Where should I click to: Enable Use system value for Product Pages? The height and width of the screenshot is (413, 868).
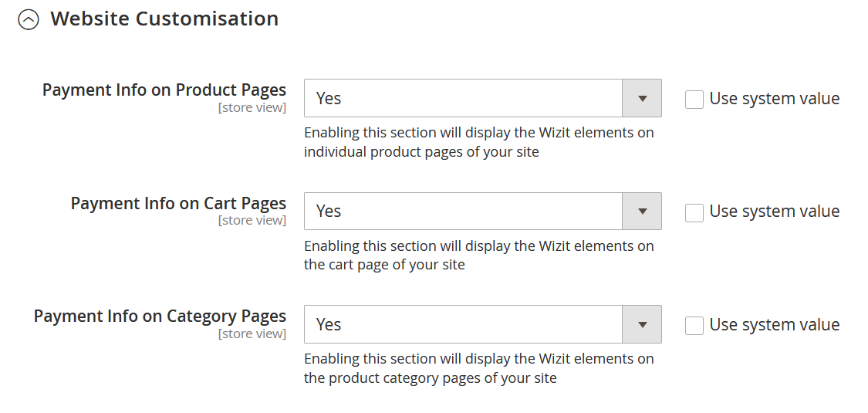click(694, 100)
